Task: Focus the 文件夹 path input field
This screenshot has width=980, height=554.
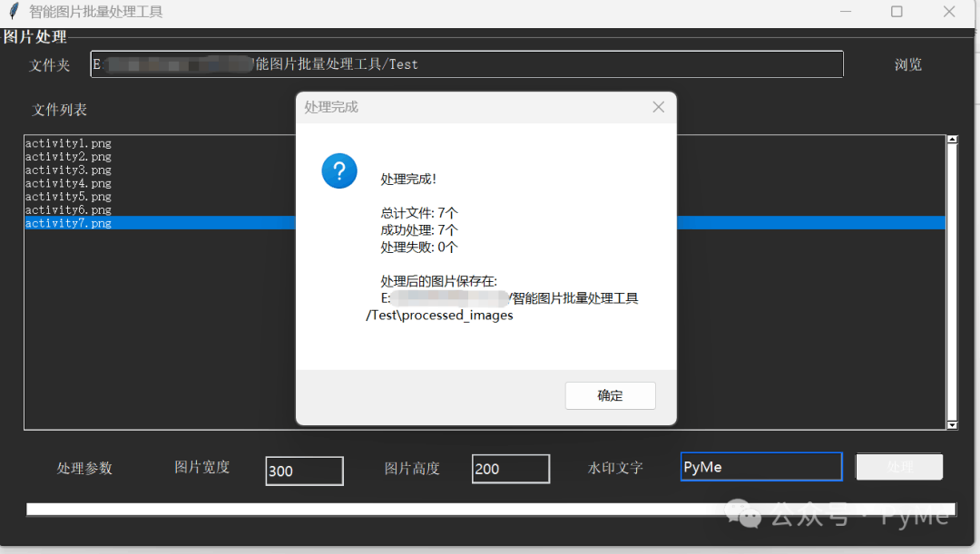Action: pyautogui.click(x=466, y=64)
